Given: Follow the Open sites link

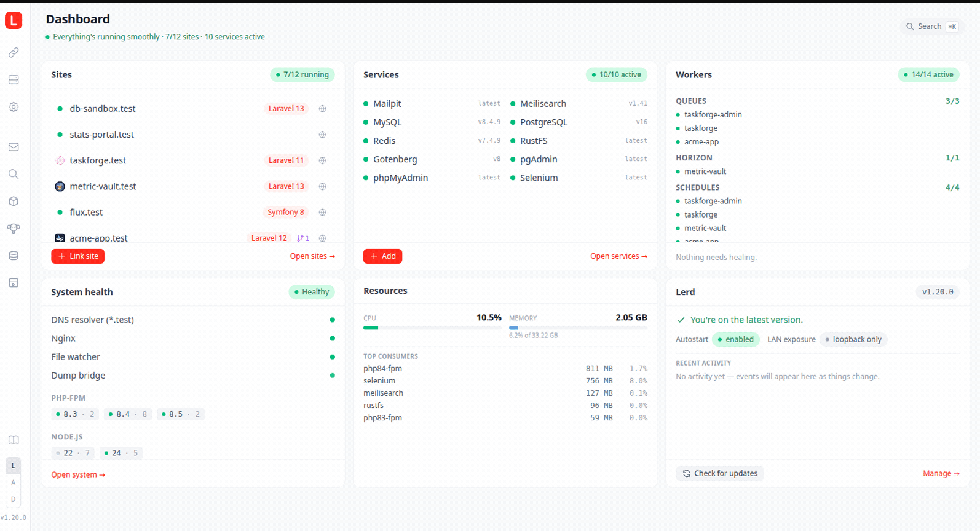Looking at the screenshot, I should [312, 256].
